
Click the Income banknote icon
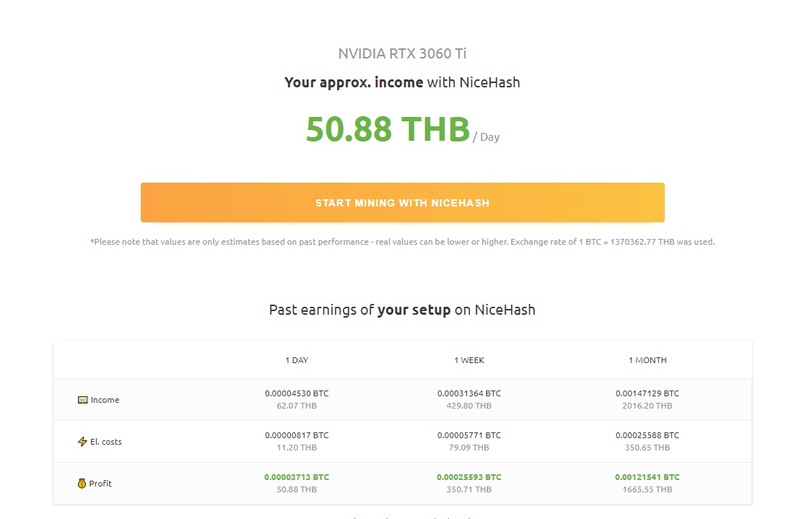[x=83, y=400]
